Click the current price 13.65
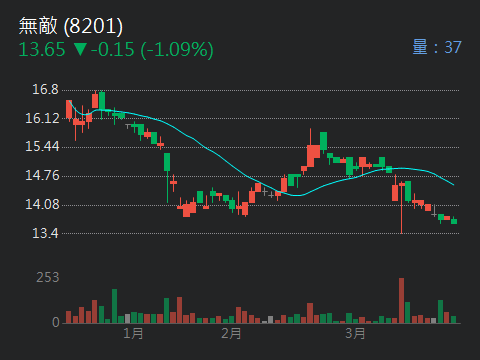480x360 pixels. (x=42, y=50)
